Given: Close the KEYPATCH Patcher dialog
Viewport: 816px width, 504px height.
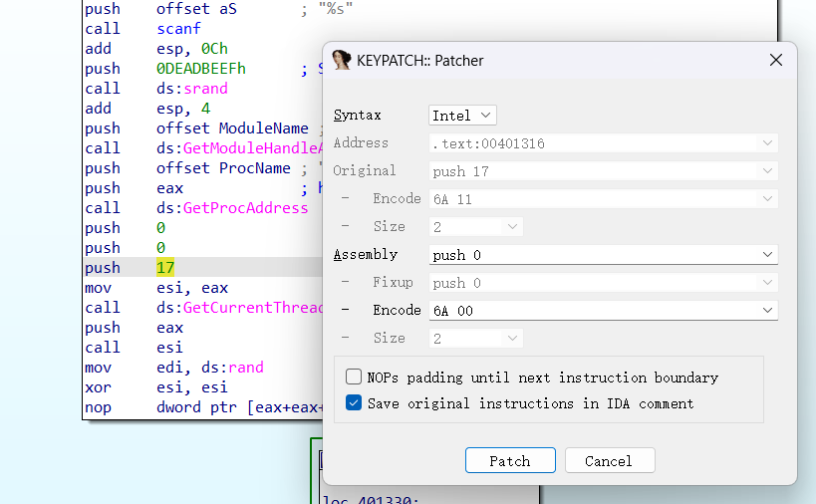Looking at the screenshot, I should [x=776, y=61].
